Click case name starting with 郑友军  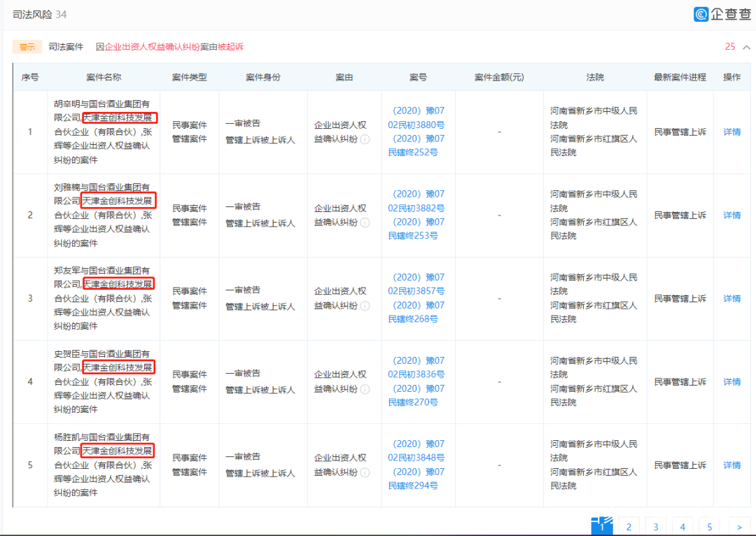pyautogui.click(x=103, y=298)
